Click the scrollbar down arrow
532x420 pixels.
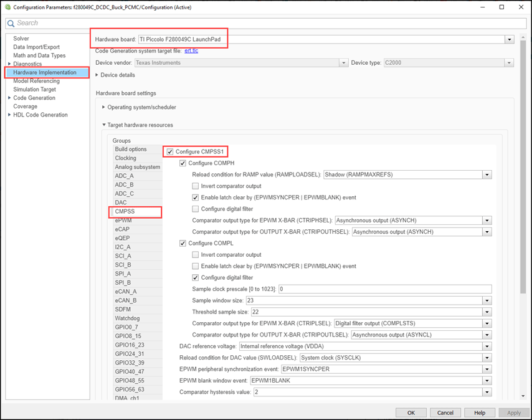pyautogui.click(x=523, y=396)
